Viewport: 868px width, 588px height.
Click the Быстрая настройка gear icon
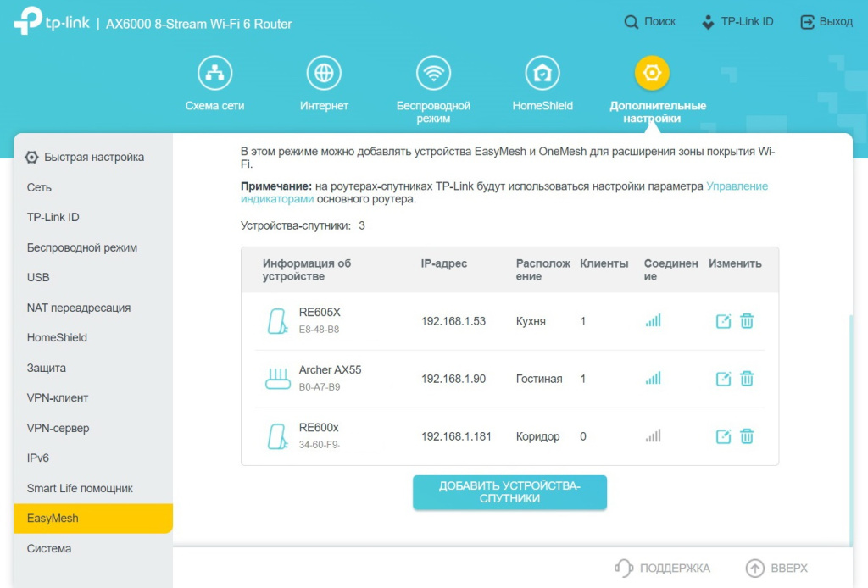(31, 157)
